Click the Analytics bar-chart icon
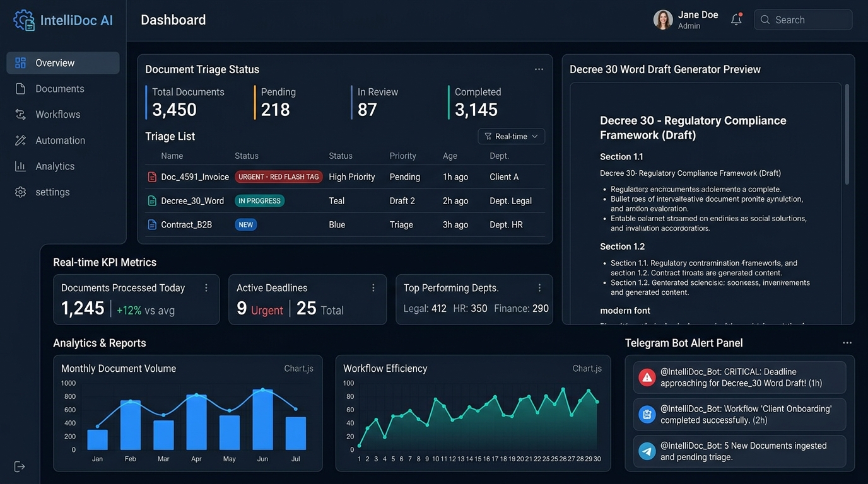The width and height of the screenshot is (868, 484). pos(20,166)
